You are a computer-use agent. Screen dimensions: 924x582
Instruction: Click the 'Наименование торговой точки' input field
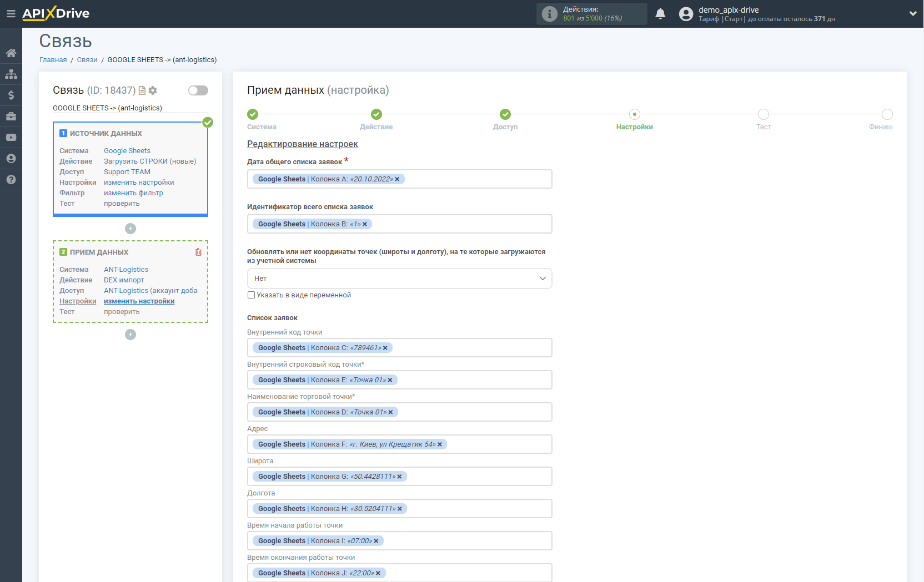[x=399, y=412]
